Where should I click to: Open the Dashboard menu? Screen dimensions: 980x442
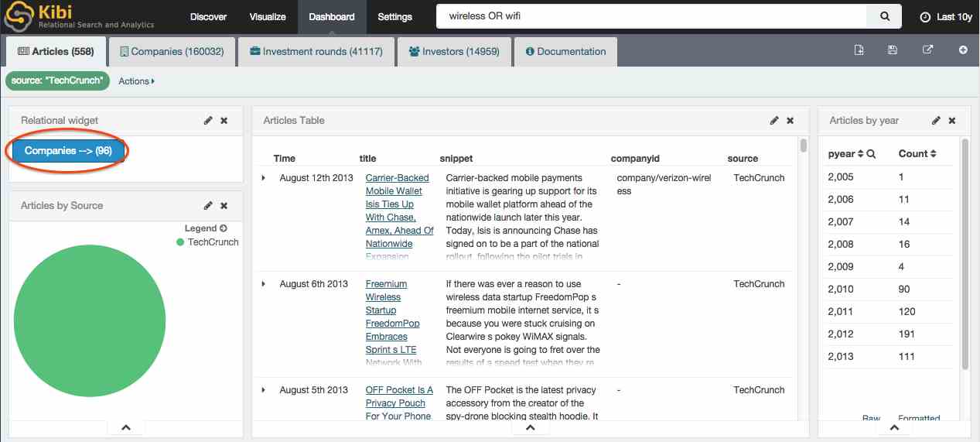point(331,16)
